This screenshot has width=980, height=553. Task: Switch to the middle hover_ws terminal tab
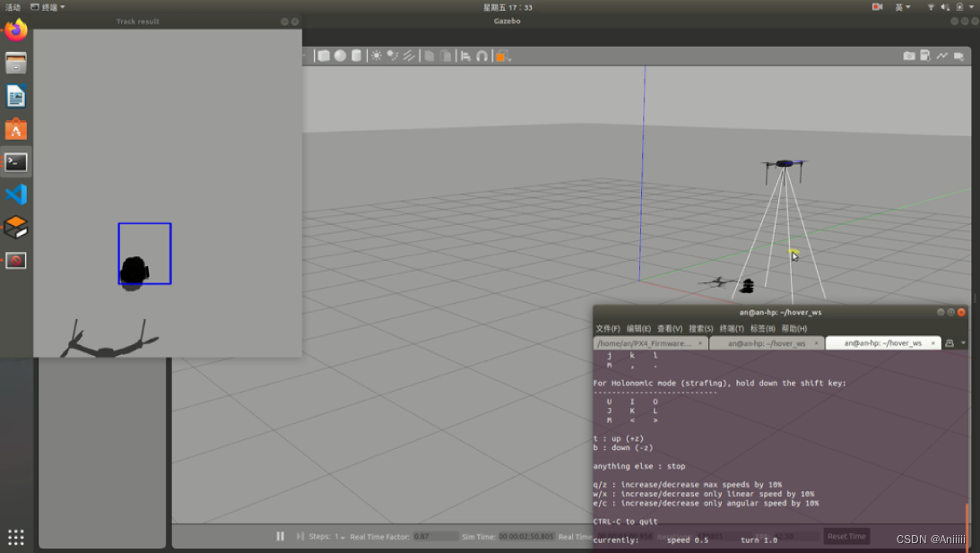coord(767,343)
